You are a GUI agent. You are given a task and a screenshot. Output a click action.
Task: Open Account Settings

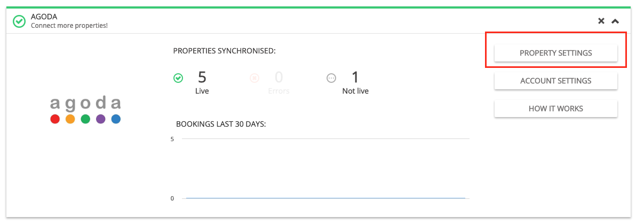coord(555,81)
